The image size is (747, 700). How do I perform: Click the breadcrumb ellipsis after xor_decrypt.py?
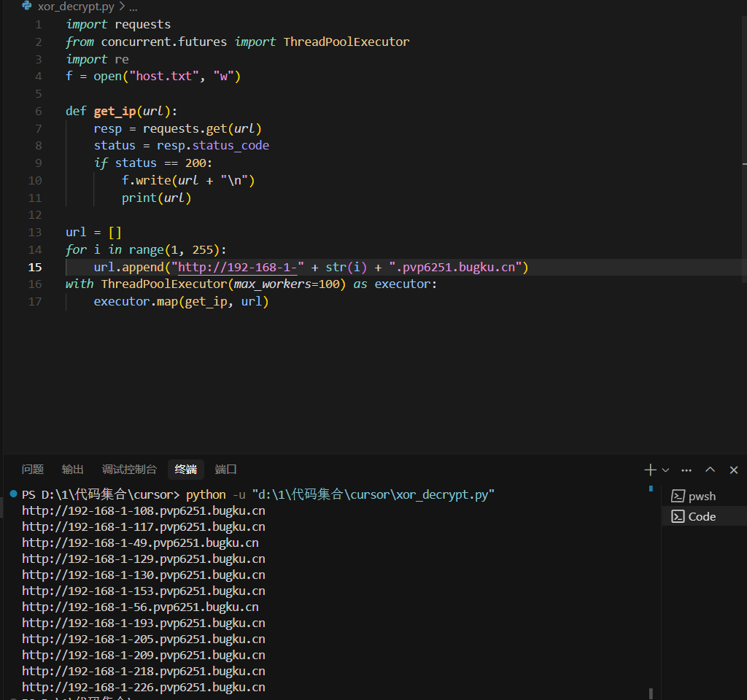133,7
